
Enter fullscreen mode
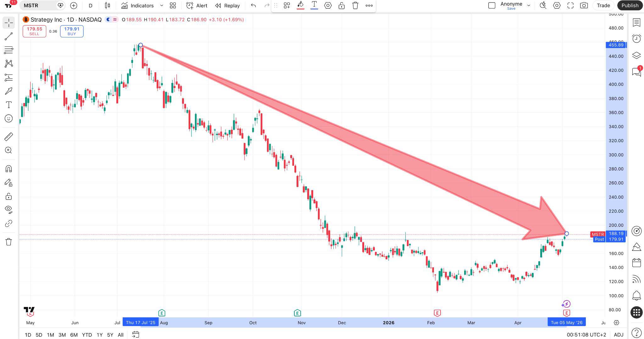(570, 5)
